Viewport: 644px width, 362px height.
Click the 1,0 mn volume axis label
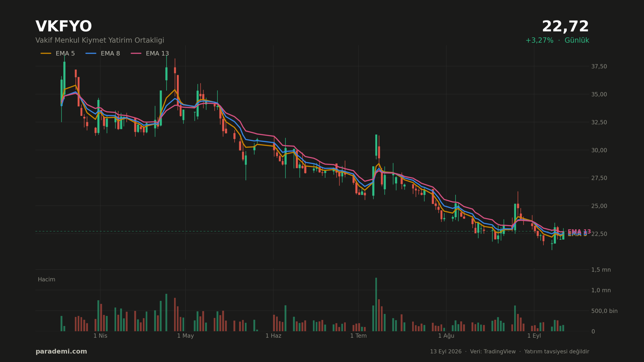coord(601,290)
